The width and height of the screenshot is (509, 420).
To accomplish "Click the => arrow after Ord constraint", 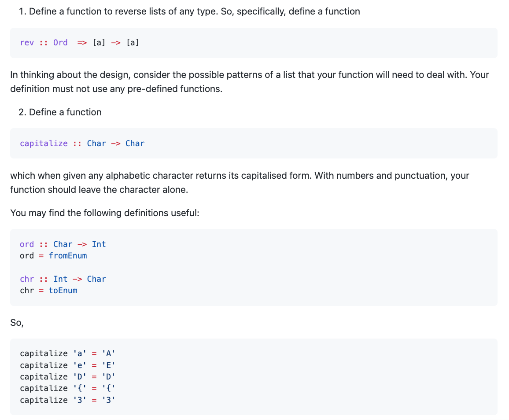I will (x=82, y=42).
